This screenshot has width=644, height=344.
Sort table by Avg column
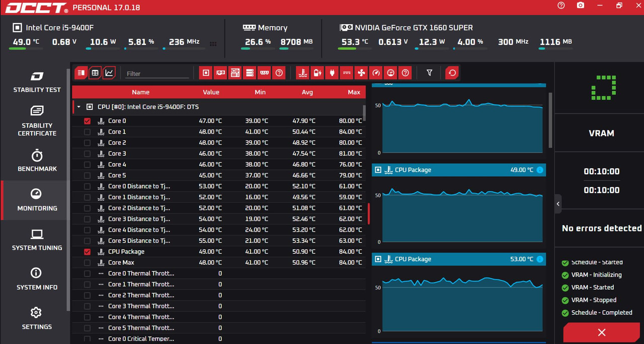[307, 92]
